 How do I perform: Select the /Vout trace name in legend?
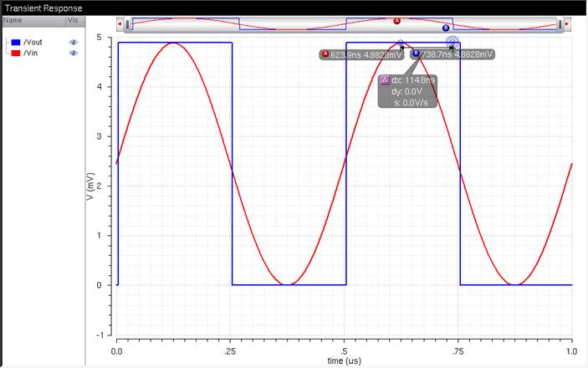tap(33, 43)
